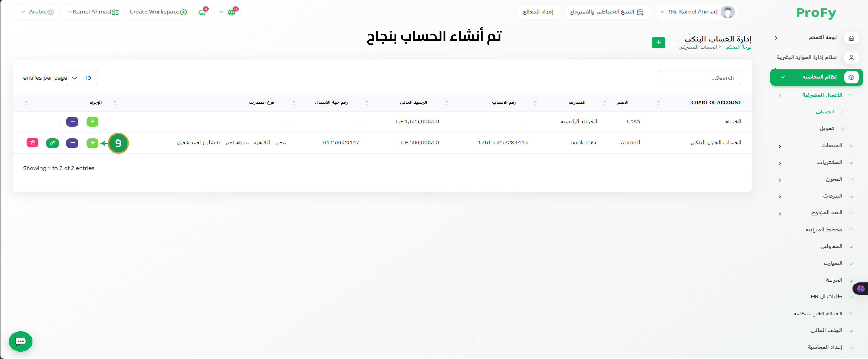The height and width of the screenshot is (359, 868).
Task: Click the person icon beside نظام إدارة الموارد البشرية
Action: click(851, 58)
